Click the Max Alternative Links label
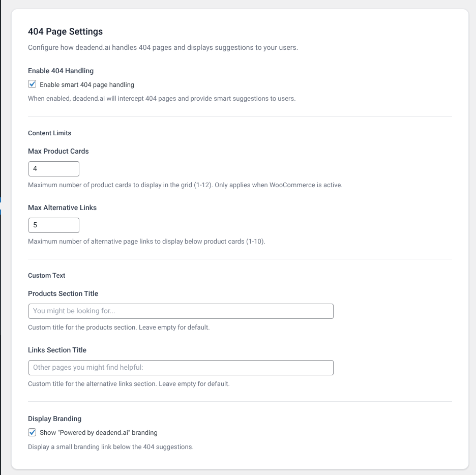Image resolution: width=476 pixels, height=475 pixels. 62,207
